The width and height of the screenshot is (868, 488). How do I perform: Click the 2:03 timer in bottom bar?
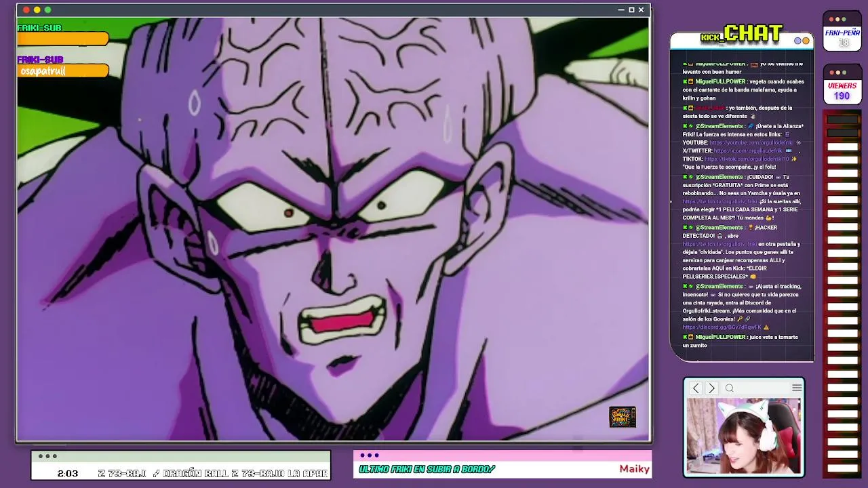68,473
